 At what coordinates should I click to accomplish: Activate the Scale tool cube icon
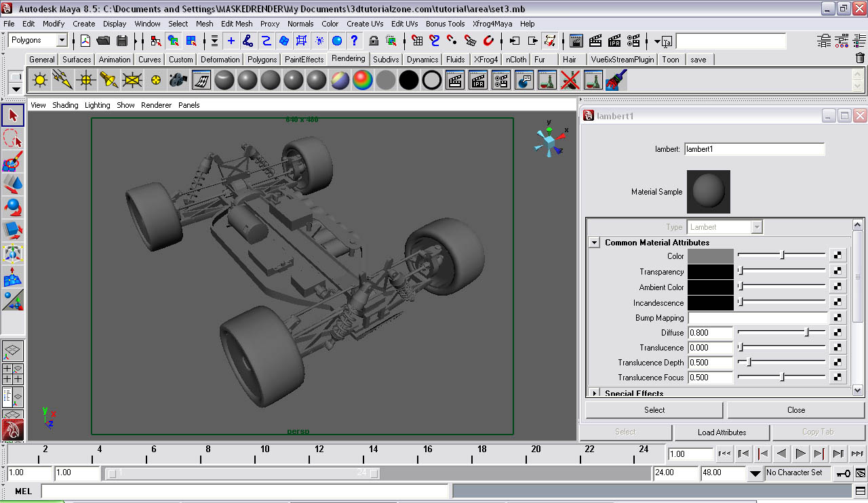pyautogui.click(x=13, y=230)
